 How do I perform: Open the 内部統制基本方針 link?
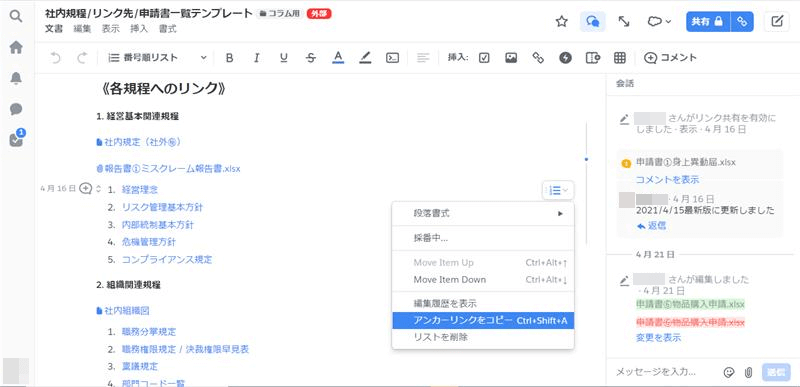(158, 225)
